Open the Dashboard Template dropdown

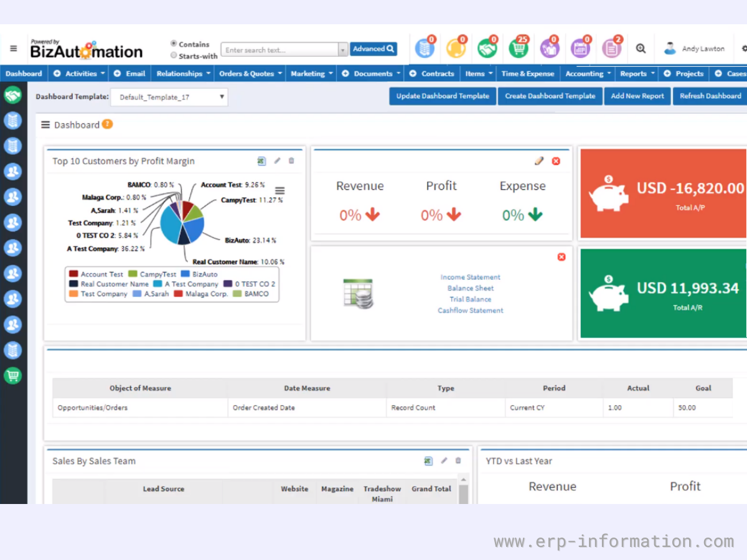pyautogui.click(x=169, y=97)
